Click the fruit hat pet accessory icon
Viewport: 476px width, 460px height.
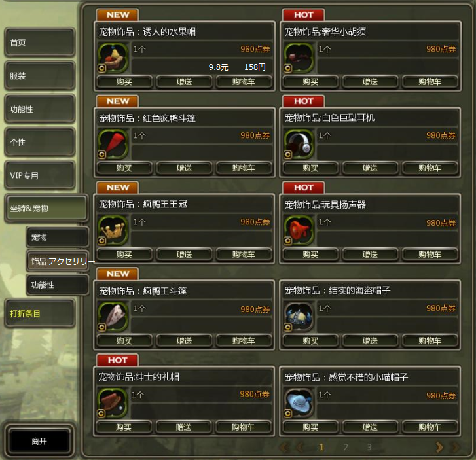[113, 58]
